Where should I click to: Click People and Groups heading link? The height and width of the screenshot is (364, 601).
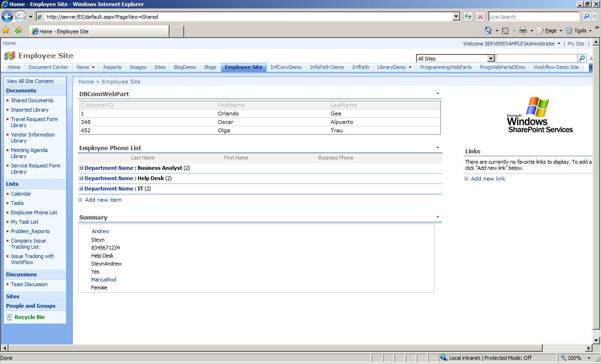pos(31,306)
